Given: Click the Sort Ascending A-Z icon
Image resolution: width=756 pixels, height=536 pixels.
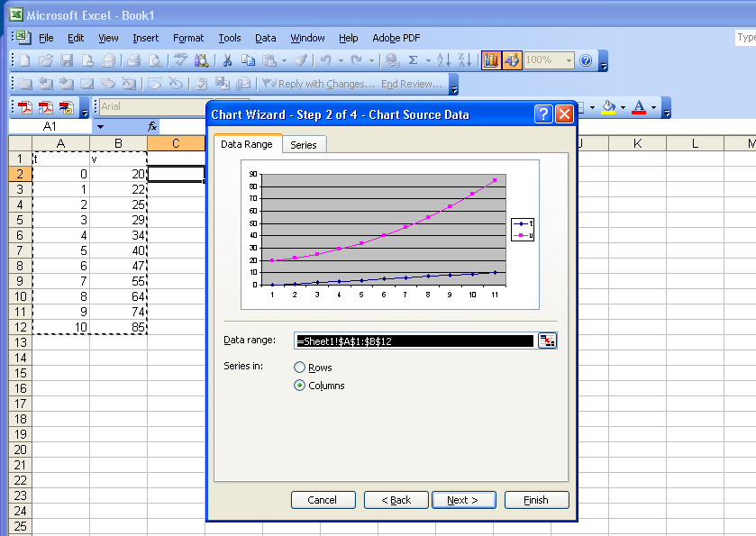Looking at the screenshot, I should pos(443,60).
